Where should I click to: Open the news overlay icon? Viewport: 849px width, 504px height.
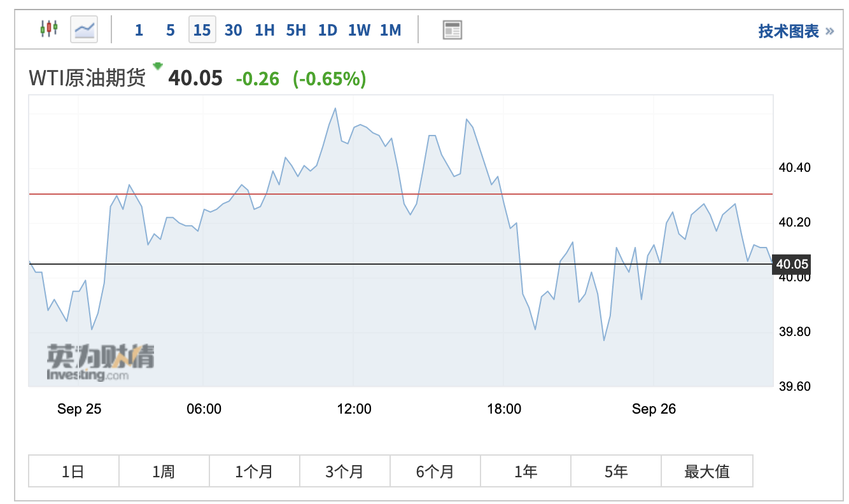[x=453, y=30]
